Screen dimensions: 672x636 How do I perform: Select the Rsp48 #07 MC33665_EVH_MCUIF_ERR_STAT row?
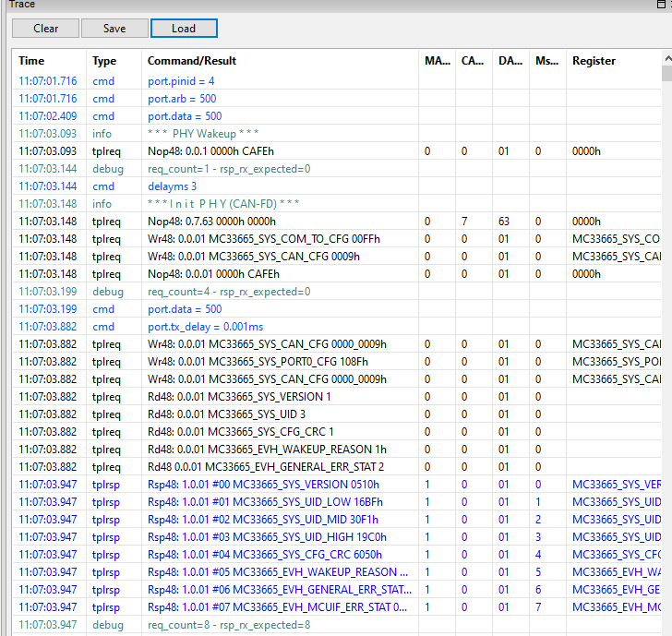point(336,607)
